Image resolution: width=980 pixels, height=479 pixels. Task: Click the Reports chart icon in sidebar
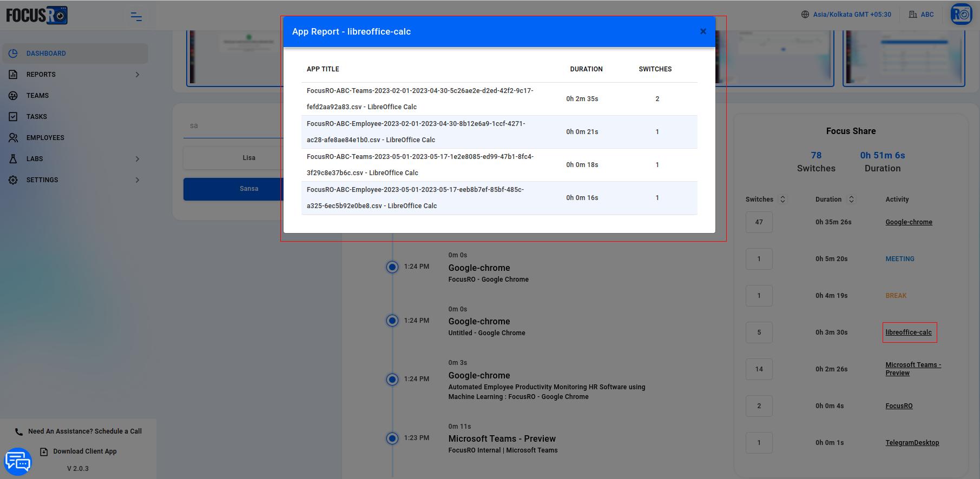(14, 75)
